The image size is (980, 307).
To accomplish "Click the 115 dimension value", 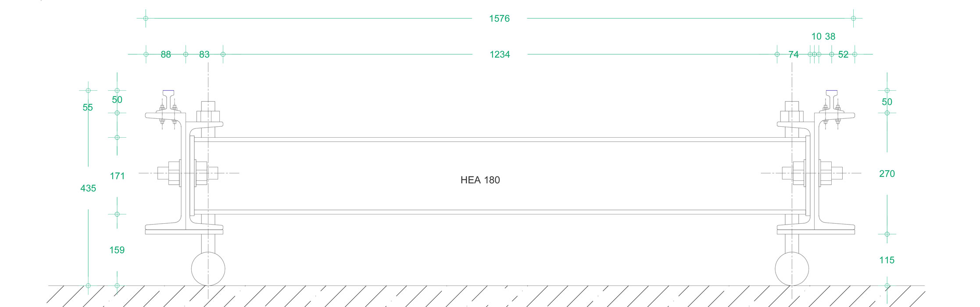I will (887, 260).
